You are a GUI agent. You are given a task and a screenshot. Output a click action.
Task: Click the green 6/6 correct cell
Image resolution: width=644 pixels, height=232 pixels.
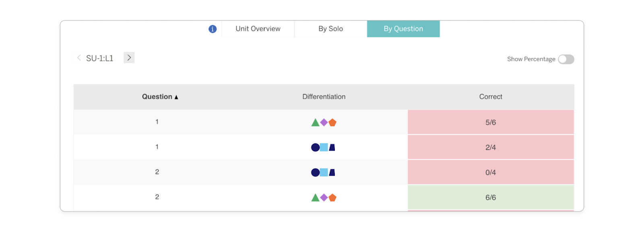[x=491, y=197]
